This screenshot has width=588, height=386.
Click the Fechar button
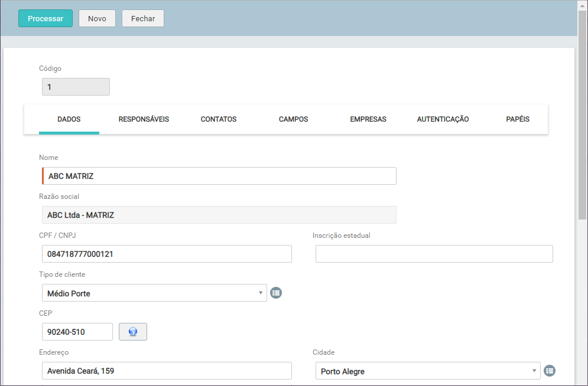143,18
